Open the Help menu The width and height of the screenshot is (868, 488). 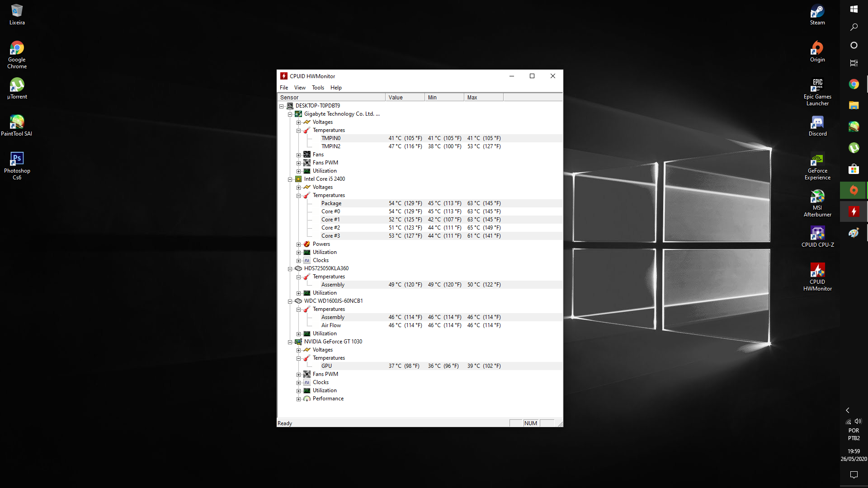click(x=336, y=88)
